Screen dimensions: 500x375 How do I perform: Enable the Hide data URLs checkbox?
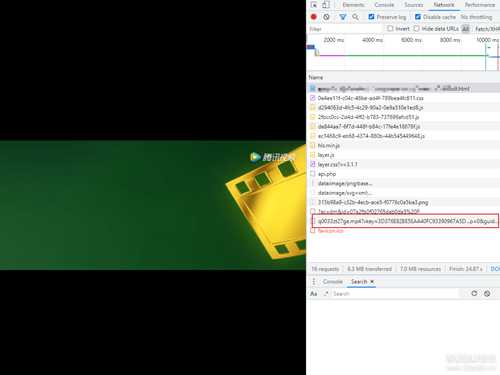point(416,29)
